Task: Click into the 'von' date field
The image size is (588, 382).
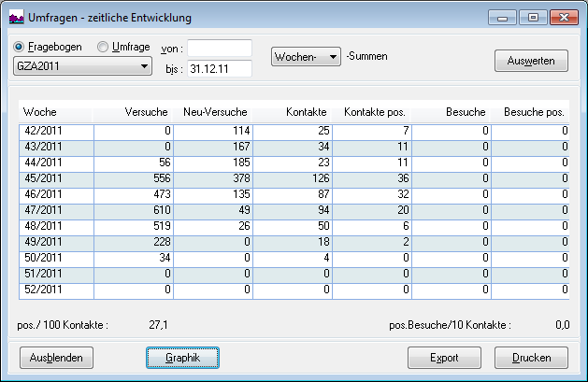Action: click(220, 48)
